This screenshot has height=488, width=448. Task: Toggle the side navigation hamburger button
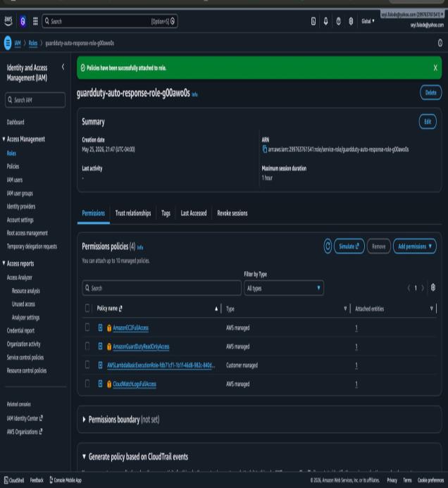pos(8,43)
